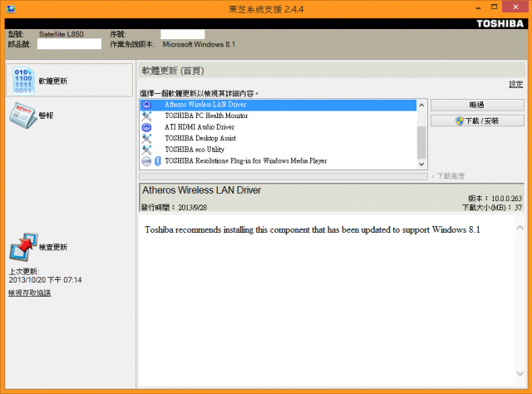Click the disc icon beside TOSHIBA Resolution+ Plug-in
532x394 pixels.
tap(146, 161)
